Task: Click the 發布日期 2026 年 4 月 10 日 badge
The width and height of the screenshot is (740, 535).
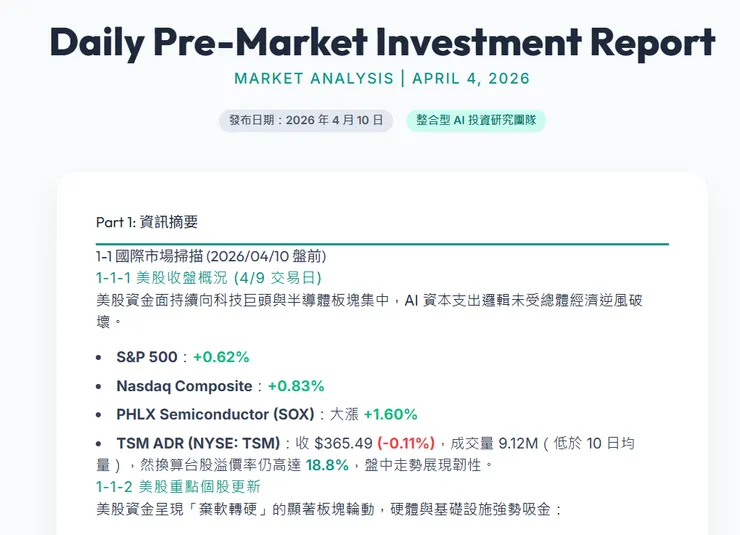Action: [306, 120]
